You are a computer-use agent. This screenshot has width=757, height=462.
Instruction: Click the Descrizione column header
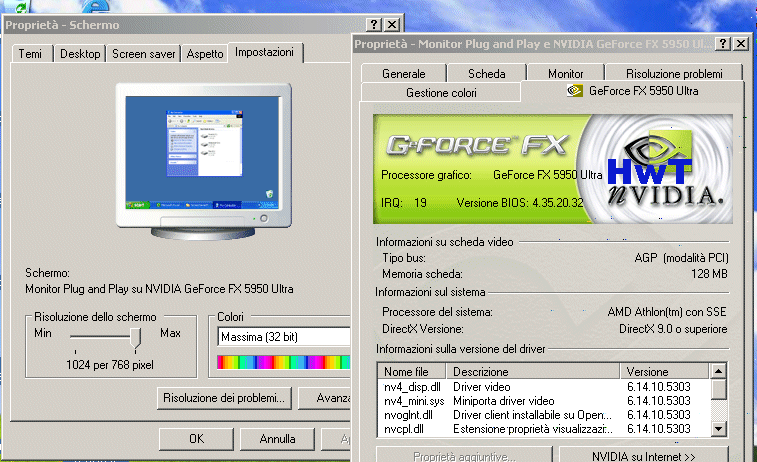click(533, 371)
